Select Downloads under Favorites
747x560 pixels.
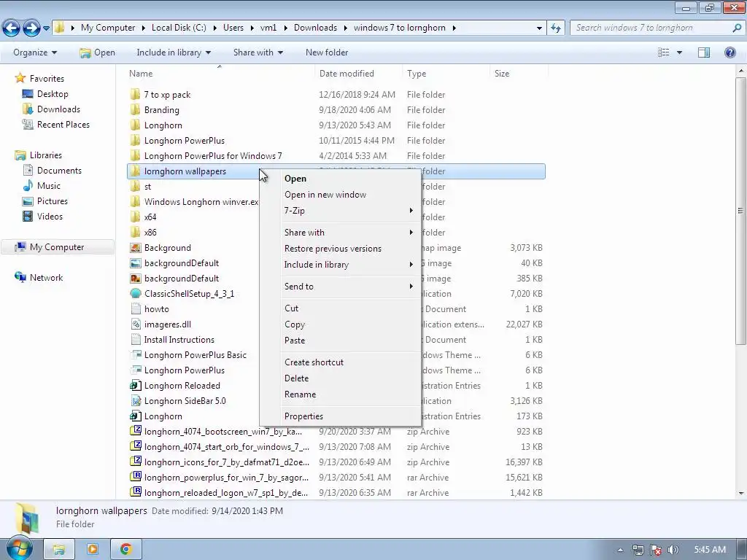58,109
